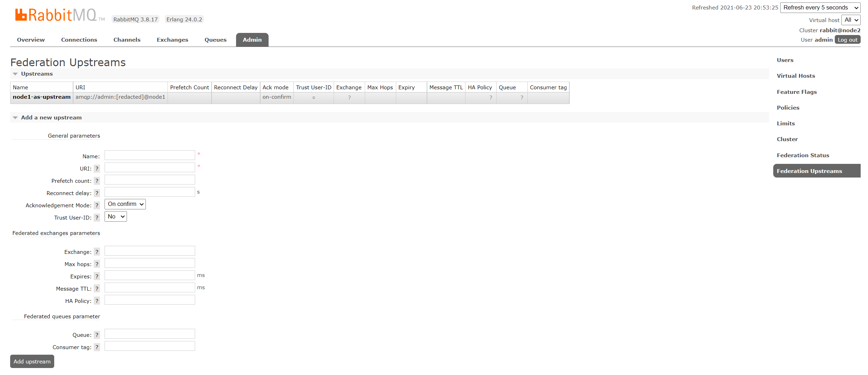Focus the Queue input field
The height and width of the screenshot is (375, 868).
150,334
